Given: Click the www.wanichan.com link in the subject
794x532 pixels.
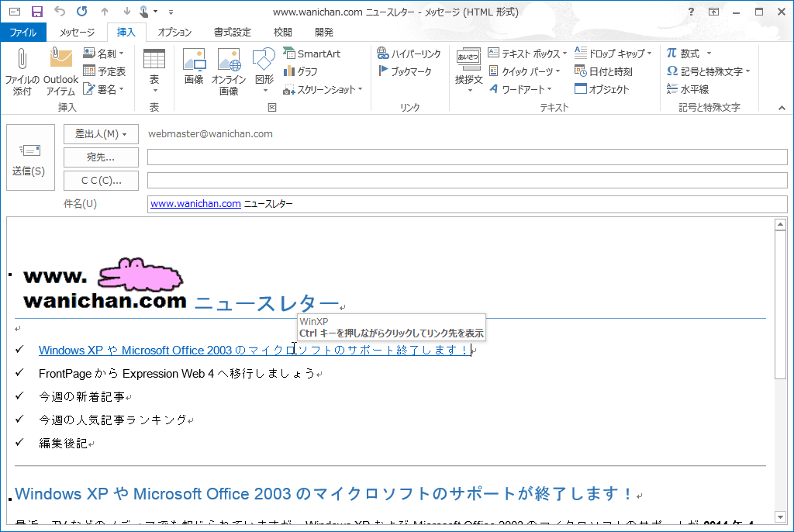Looking at the screenshot, I should (x=195, y=204).
